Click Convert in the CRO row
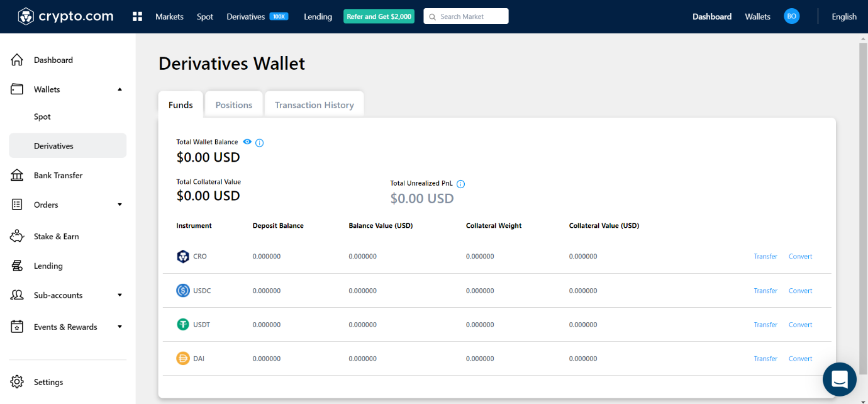Viewport: 868px width, 404px height. coord(800,256)
